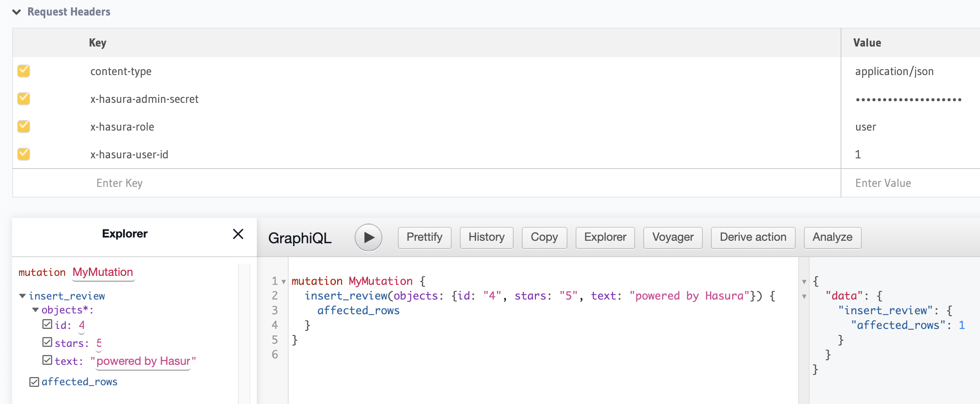Click the Enter Key input field
Image resolution: width=980 pixels, height=404 pixels.
[426, 183]
